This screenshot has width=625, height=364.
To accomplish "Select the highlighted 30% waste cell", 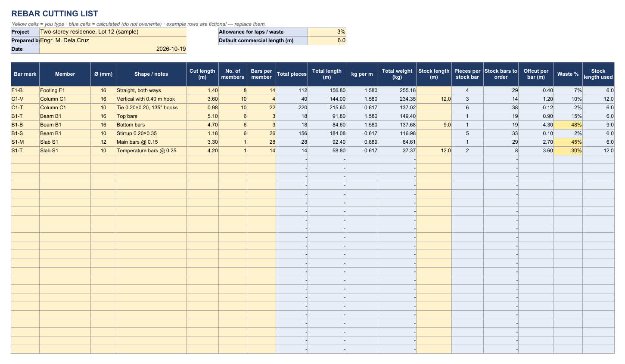I will point(568,151).
